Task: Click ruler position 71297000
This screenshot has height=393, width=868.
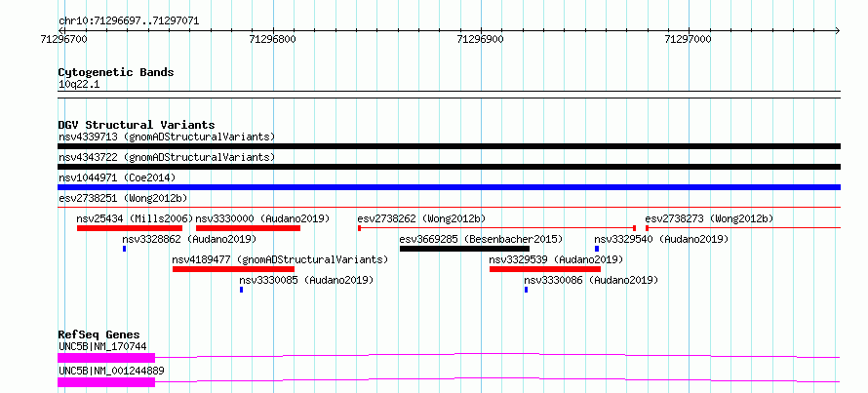Action: (x=689, y=39)
